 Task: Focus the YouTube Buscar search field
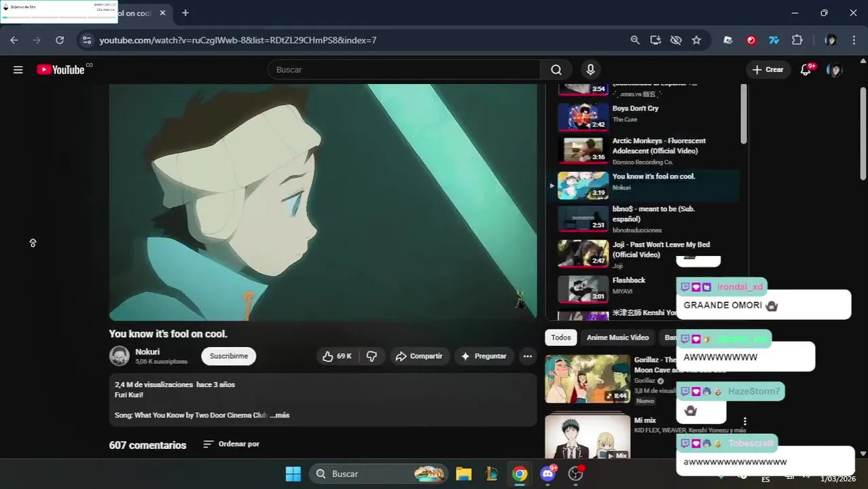tap(404, 70)
